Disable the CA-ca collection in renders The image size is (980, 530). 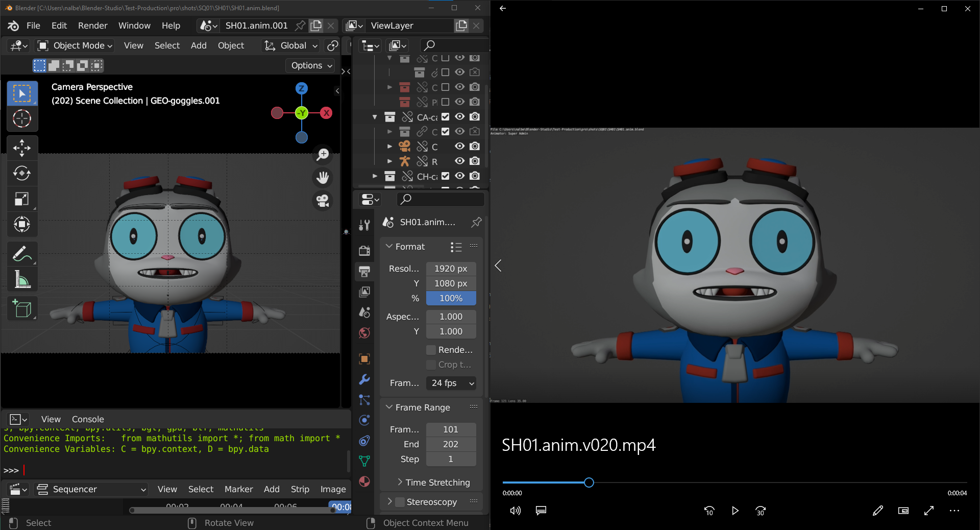pos(475,117)
